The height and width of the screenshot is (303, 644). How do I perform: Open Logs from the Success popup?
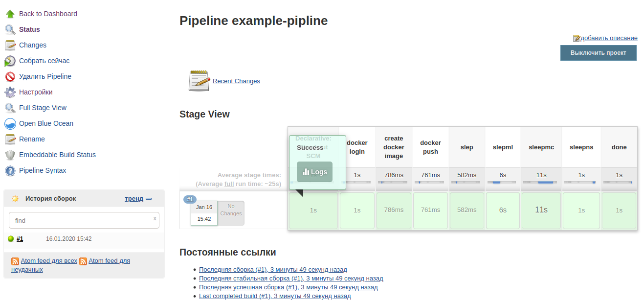314,172
